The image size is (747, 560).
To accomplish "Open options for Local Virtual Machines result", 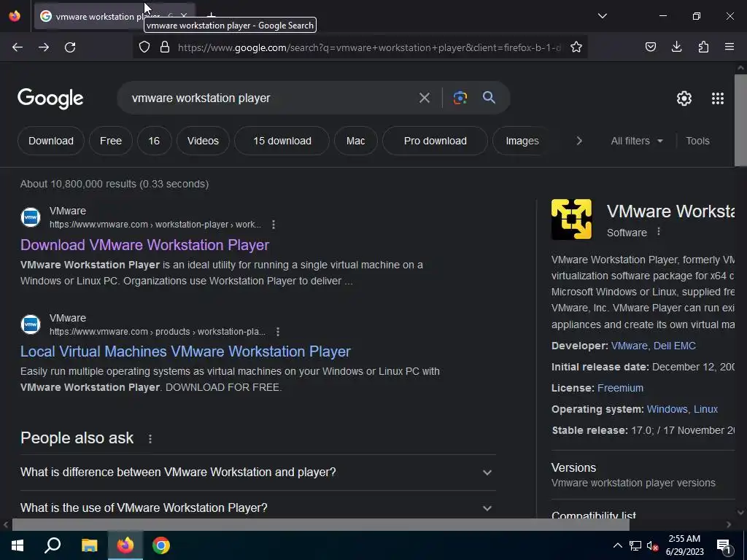I will (278, 332).
